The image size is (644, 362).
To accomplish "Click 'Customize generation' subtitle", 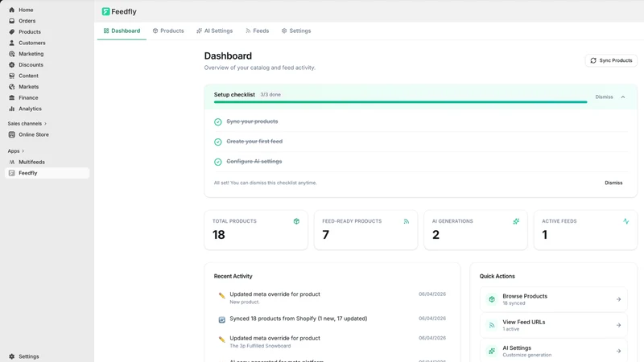I will pyautogui.click(x=527, y=355).
